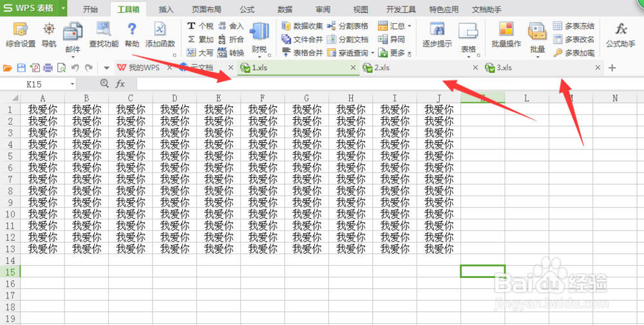Click the formula bar input field
This screenshot has width=644, height=325.
coord(390,84)
